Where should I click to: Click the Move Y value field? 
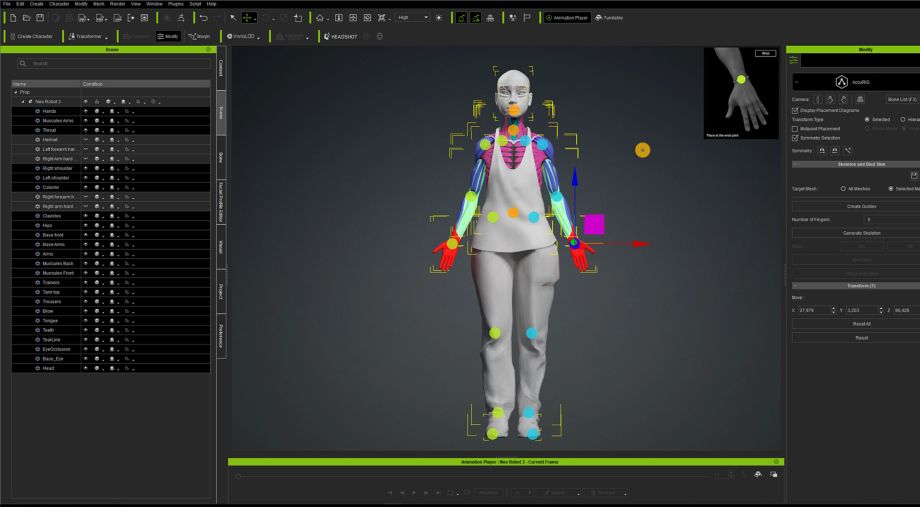tap(861, 310)
